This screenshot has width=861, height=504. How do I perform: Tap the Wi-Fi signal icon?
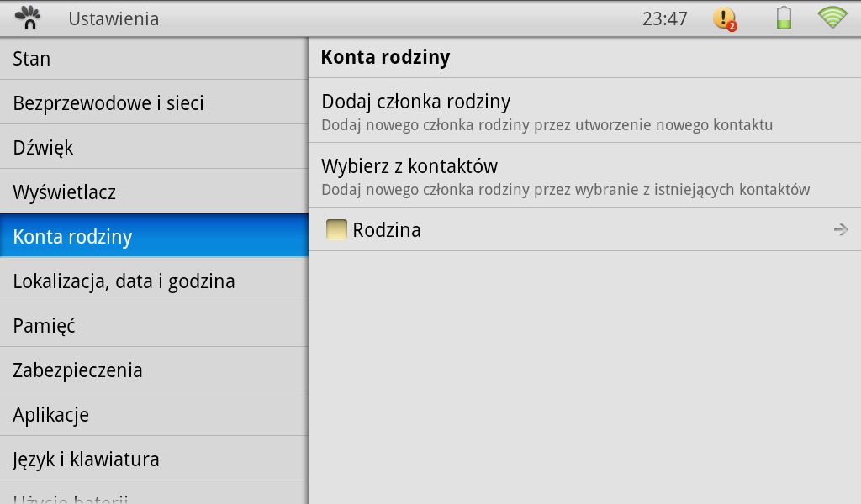(832, 18)
